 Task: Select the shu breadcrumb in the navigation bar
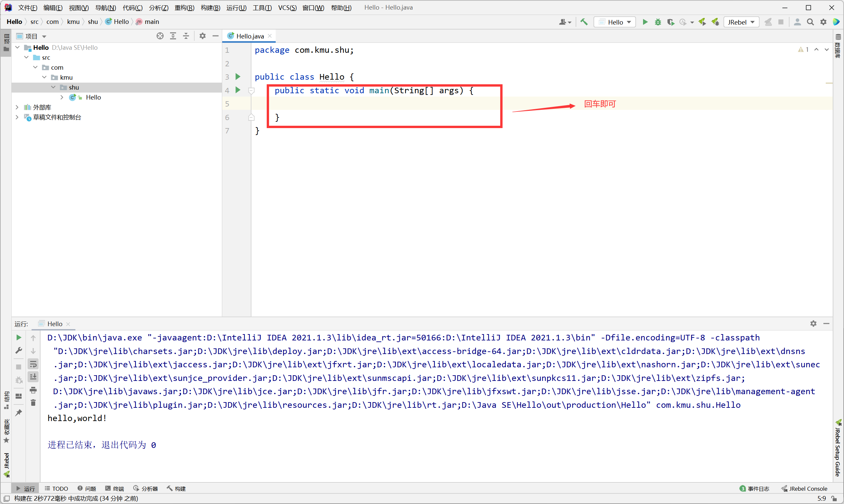pos(92,21)
